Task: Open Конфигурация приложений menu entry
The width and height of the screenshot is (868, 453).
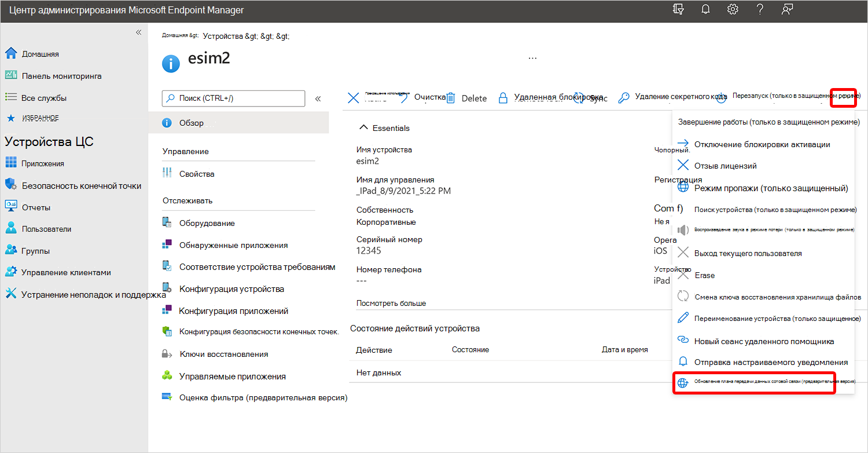Action: [234, 310]
